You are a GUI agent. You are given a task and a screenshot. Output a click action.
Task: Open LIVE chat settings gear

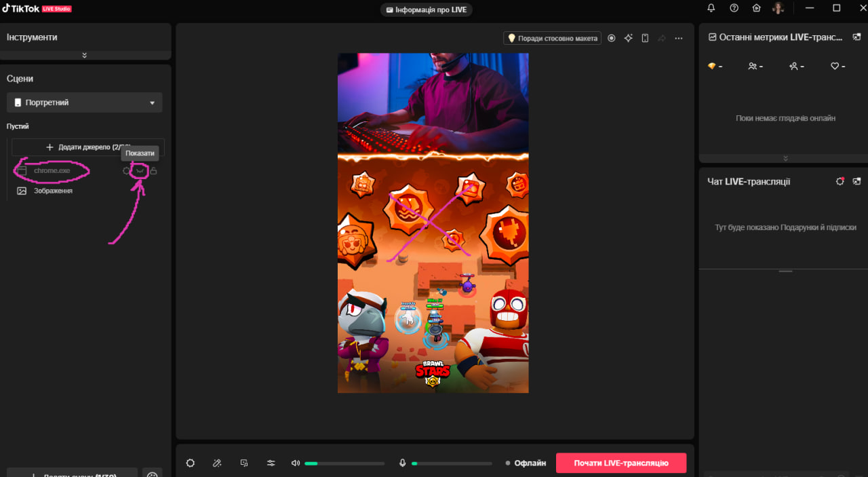pyautogui.click(x=840, y=181)
